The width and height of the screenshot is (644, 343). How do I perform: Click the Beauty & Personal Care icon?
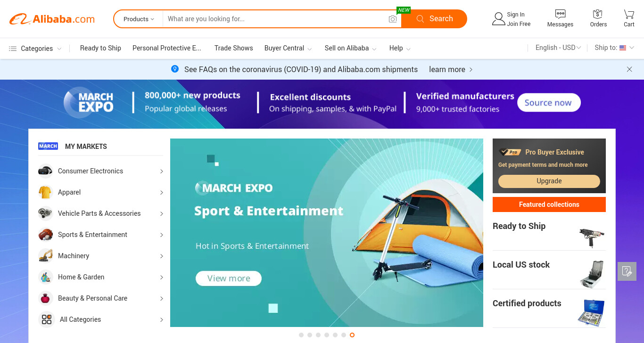(46, 298)
